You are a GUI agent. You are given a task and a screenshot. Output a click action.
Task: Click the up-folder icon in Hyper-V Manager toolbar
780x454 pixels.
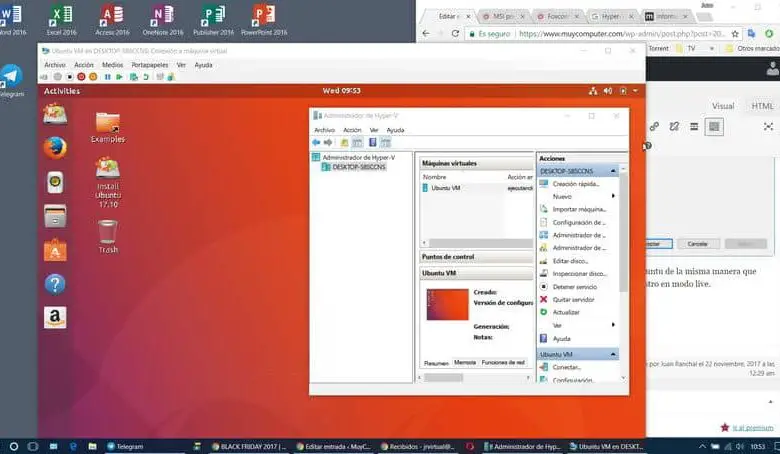[x=344, y=143]
